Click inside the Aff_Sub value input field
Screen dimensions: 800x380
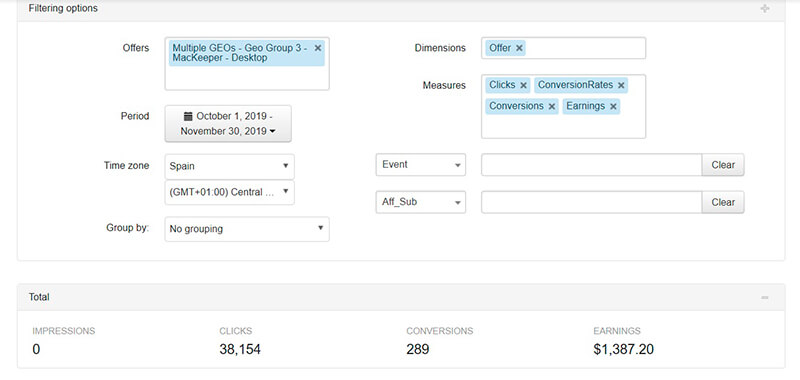tap(591, 202)
